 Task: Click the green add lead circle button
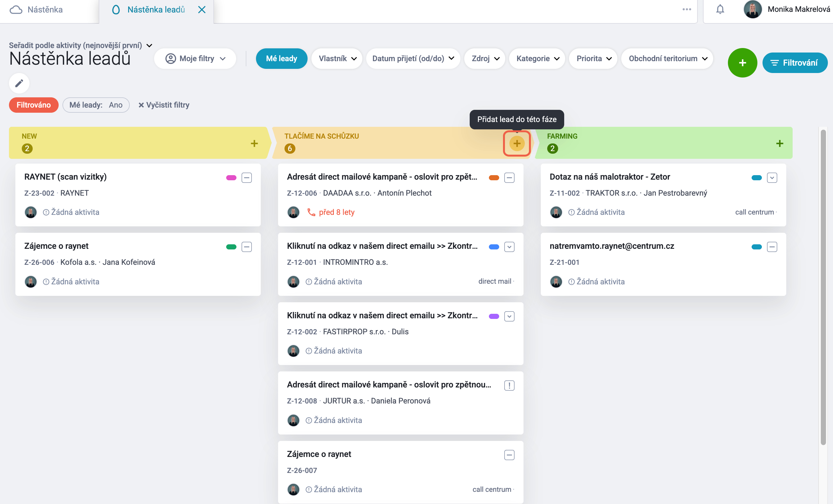pos(742,63)
